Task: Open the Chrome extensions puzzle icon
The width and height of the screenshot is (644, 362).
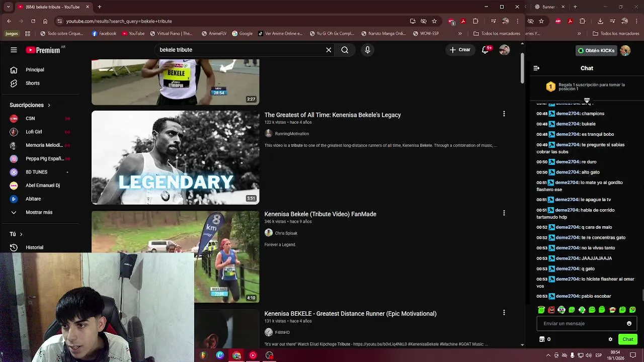Action: (x=475, y=21)
